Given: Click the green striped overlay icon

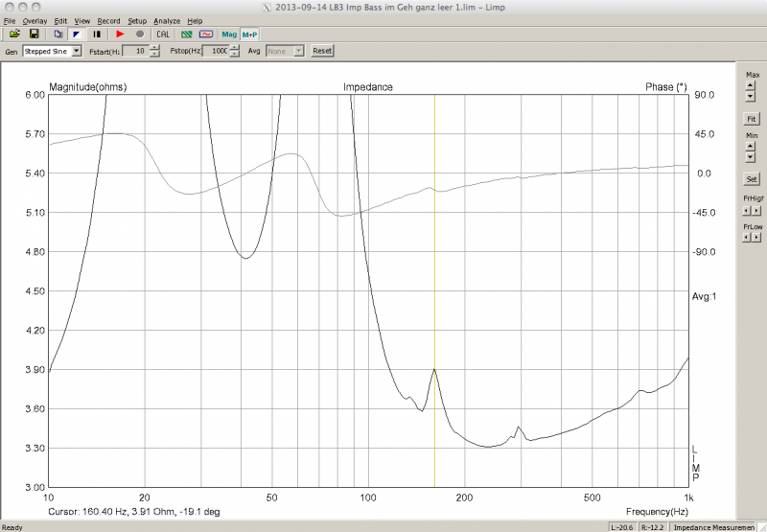Looking at the screenshot, I should pos(186,35).
